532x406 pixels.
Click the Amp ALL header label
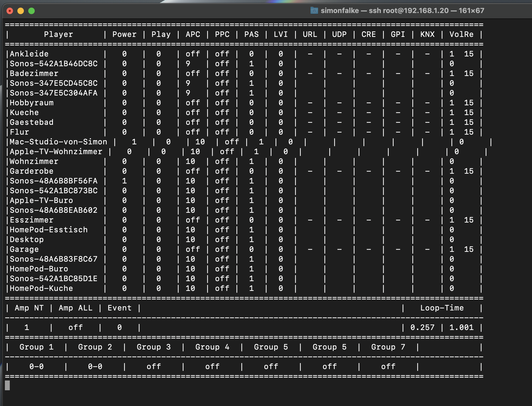pos(75,308)
